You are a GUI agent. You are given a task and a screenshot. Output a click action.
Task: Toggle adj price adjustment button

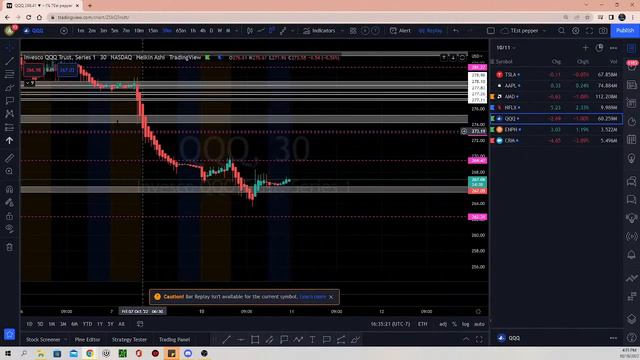pyautogui.click(x=443, y=324)
